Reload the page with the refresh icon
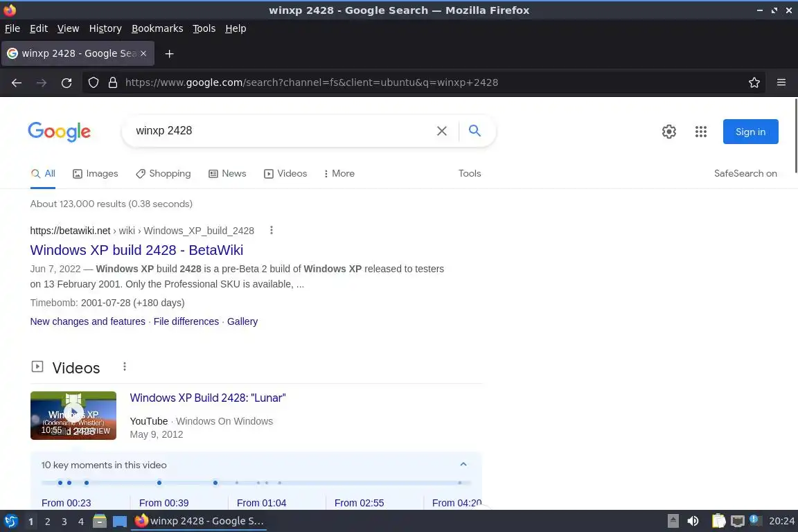 (66, 82)
